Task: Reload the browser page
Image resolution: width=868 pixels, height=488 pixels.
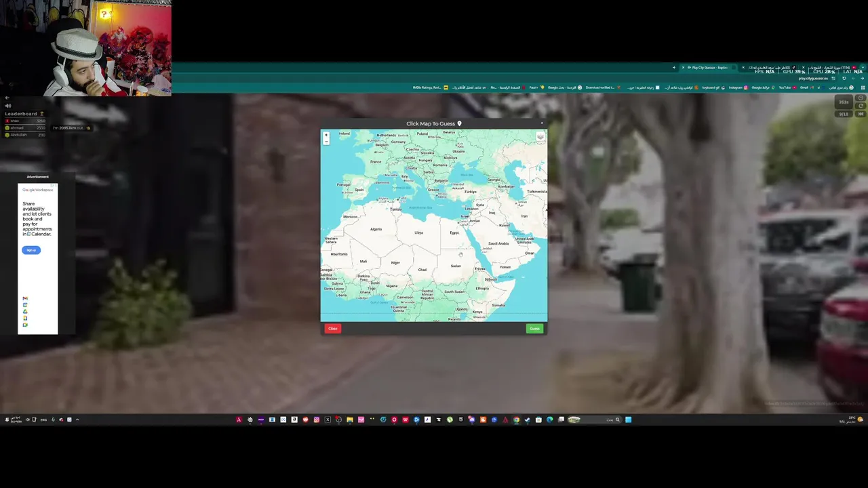Action: (x=844, y=78)
